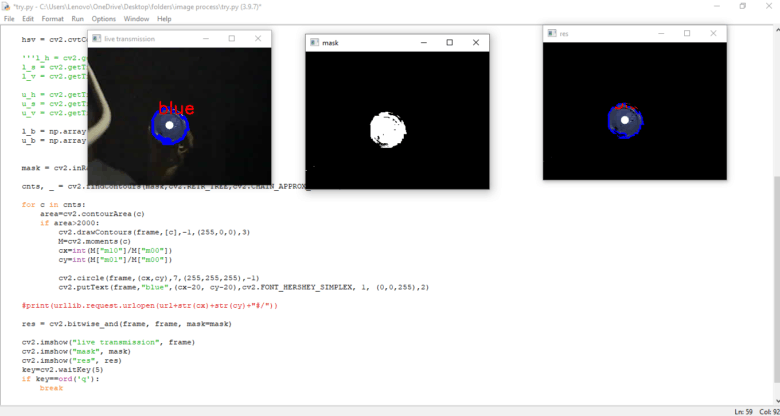Close the live transmission window

point(258,38)
